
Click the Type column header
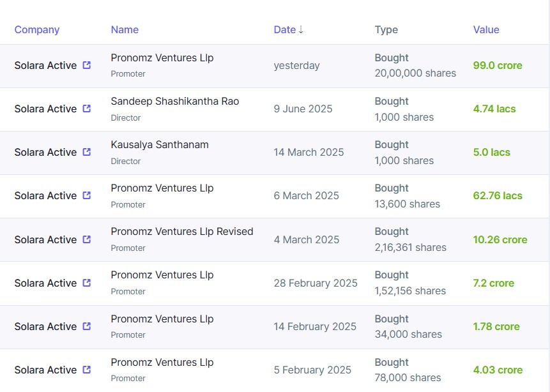386,30
